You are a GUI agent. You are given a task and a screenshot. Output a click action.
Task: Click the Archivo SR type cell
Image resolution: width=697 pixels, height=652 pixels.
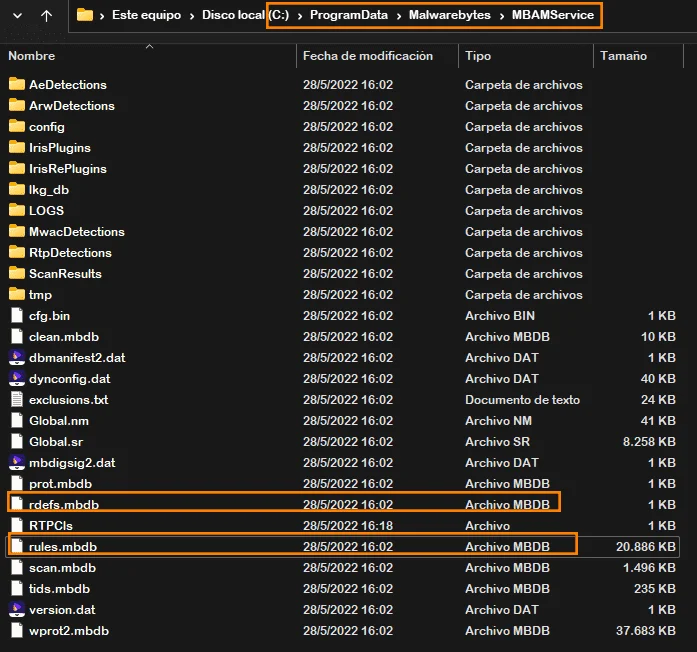point(497,441)
